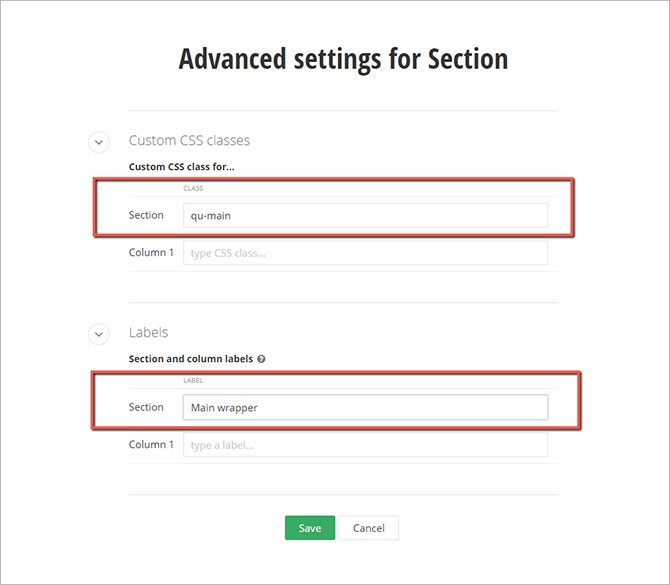Cancel the advanced settings dialog
Image resolution: width=670 pixels, height=585 pixels.
pos(368,528)
